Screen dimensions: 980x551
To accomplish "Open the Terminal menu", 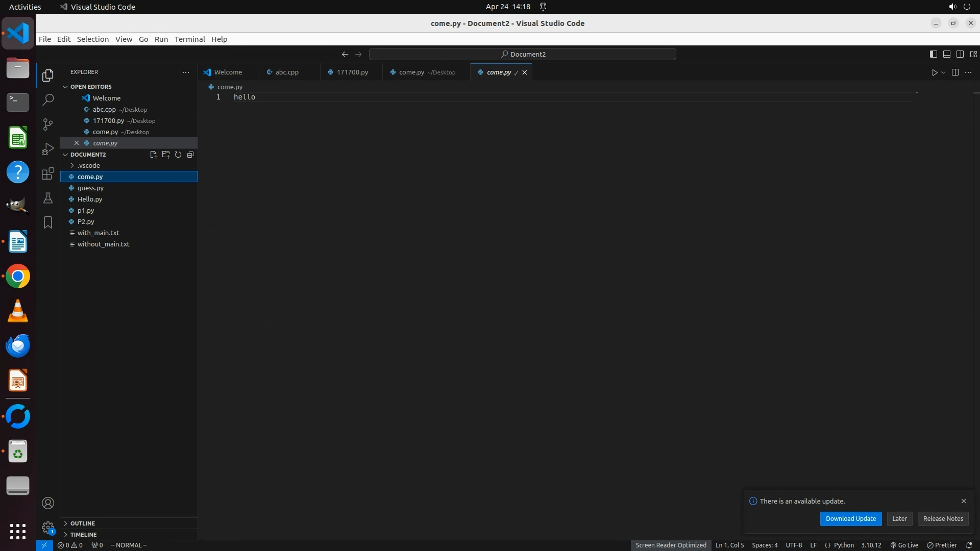I will pyautogui.click(x=189, y=39).
